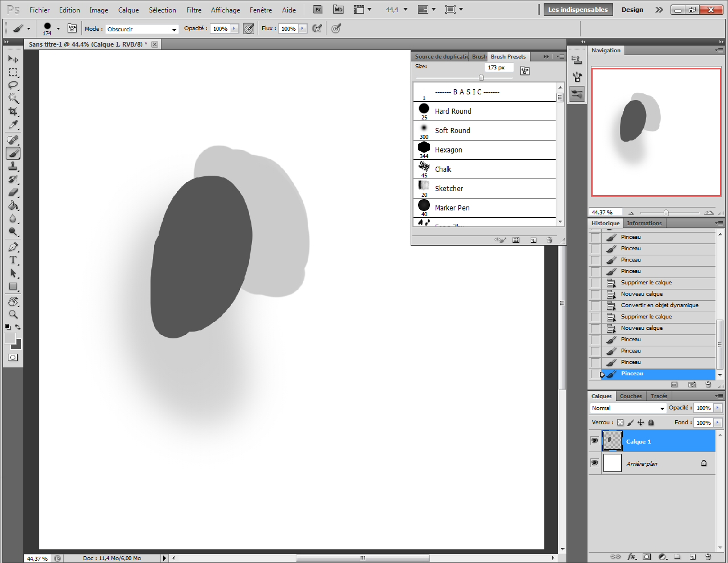Enable airbrush mode next to Flux

point(317,28)
